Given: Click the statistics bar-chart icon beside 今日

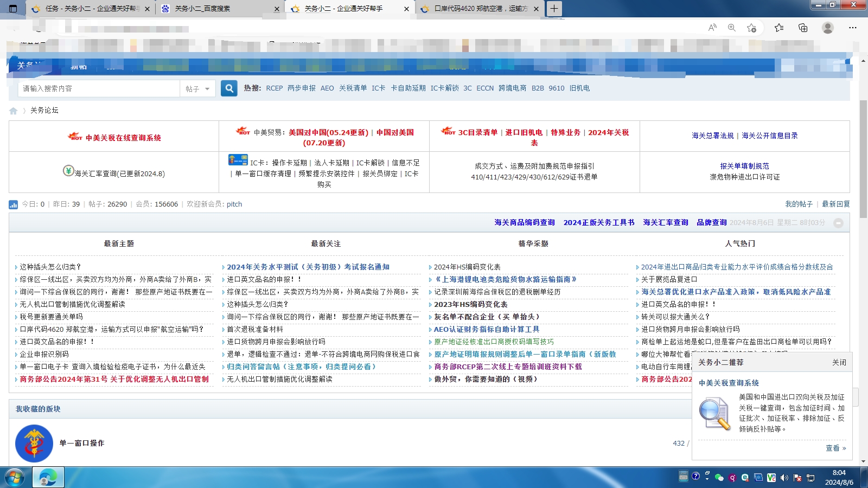Looking at the screenshot, I should (14, 204).
